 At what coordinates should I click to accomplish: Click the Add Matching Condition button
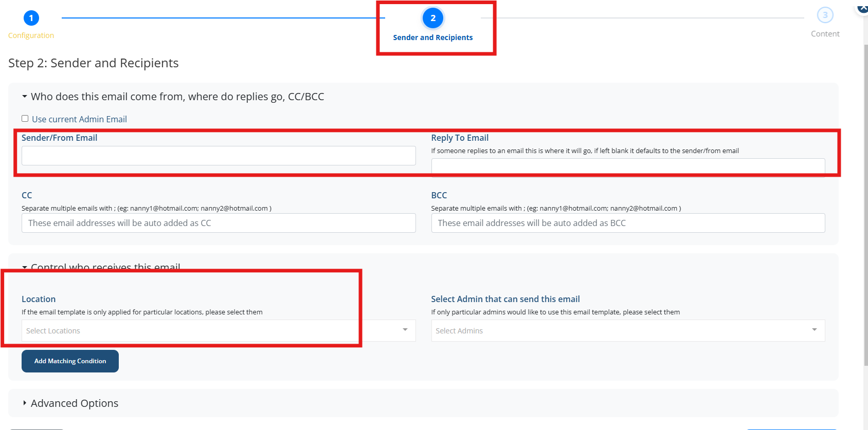point(70,361)
